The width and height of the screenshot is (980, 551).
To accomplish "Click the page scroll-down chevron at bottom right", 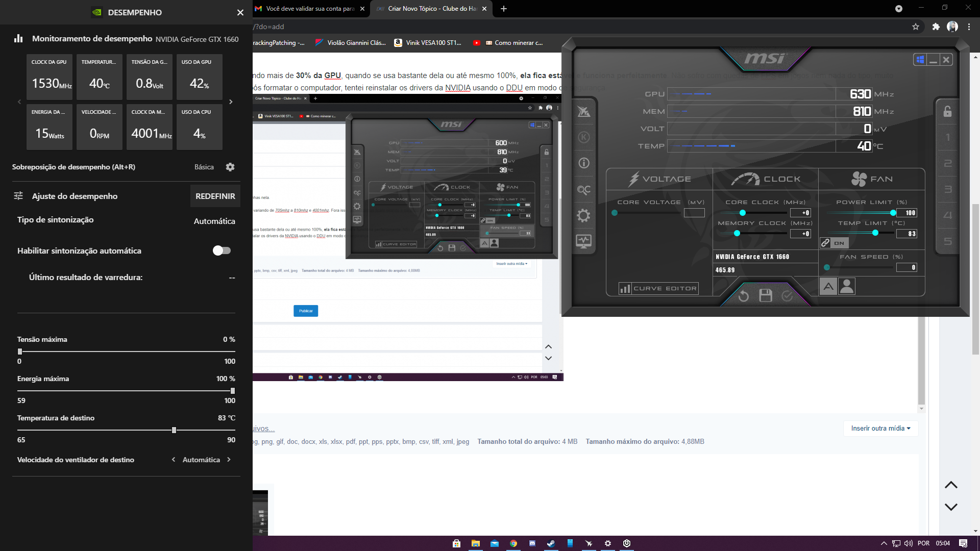I will click(951, 507).
